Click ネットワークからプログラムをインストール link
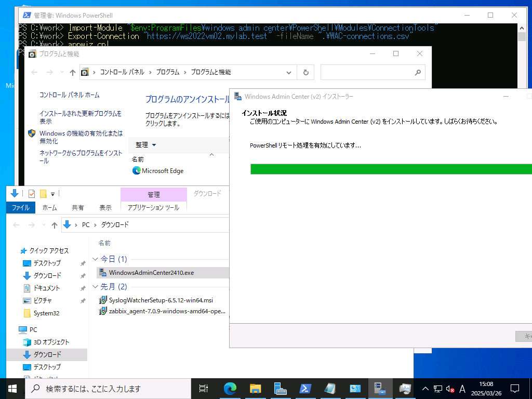Viewport: 532px width, 399px height. [x=81, y=157]
